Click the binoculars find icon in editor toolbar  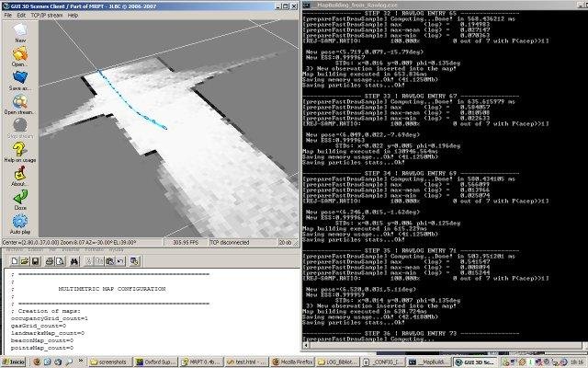click(74, 261)
